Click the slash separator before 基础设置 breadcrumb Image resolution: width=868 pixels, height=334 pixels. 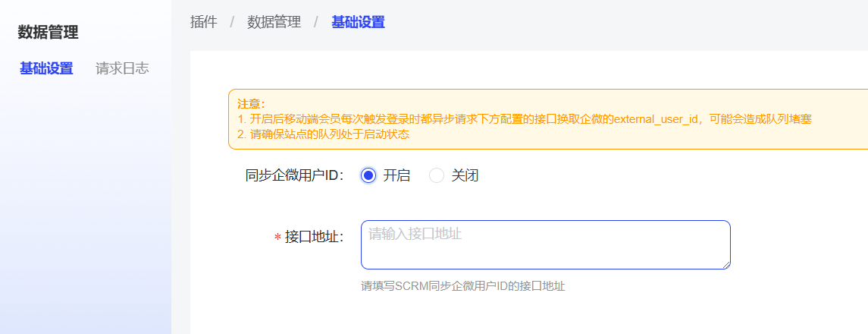pos(315,22)
